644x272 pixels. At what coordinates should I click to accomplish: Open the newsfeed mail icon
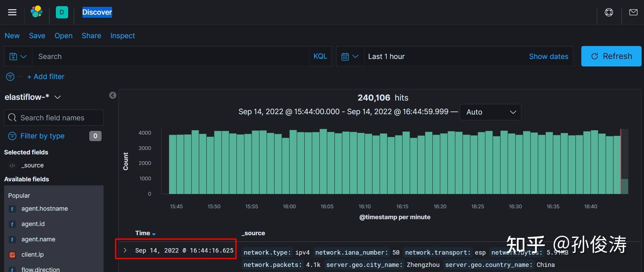tap(633, 12)
